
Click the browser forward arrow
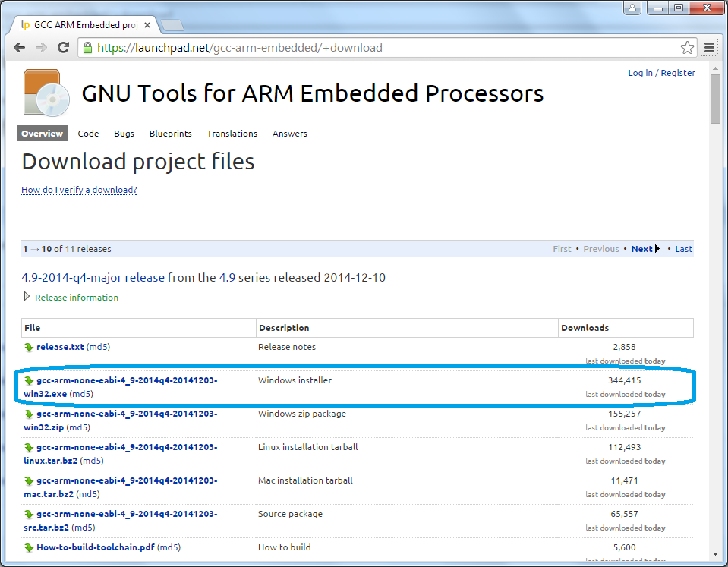click(x=41, y=47)
